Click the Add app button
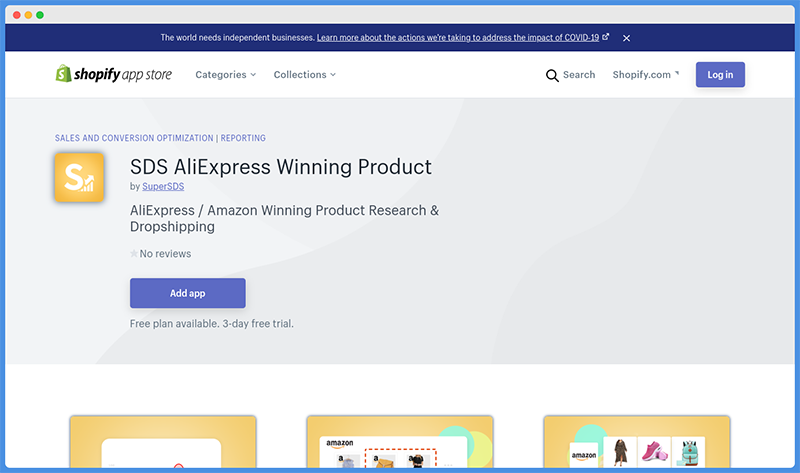Viewport: 800px width, 473px height. pyautogui.click(x=188, y=293)
